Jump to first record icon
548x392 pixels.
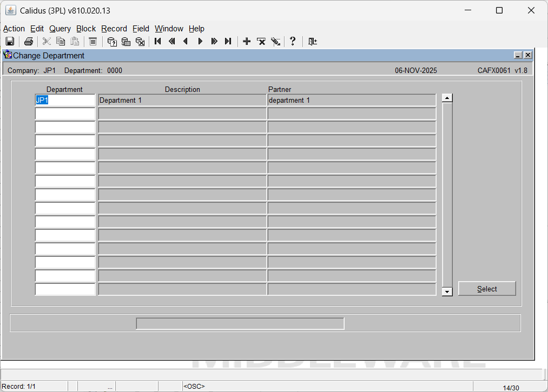(x=158, y=42)
